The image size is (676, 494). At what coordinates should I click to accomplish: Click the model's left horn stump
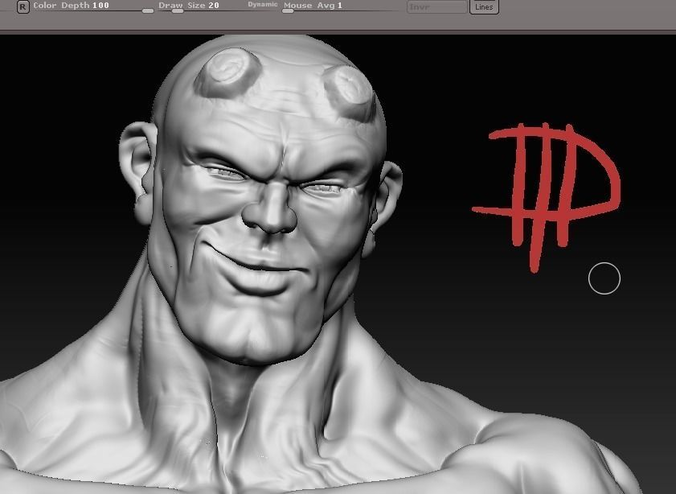pos(228,72)
